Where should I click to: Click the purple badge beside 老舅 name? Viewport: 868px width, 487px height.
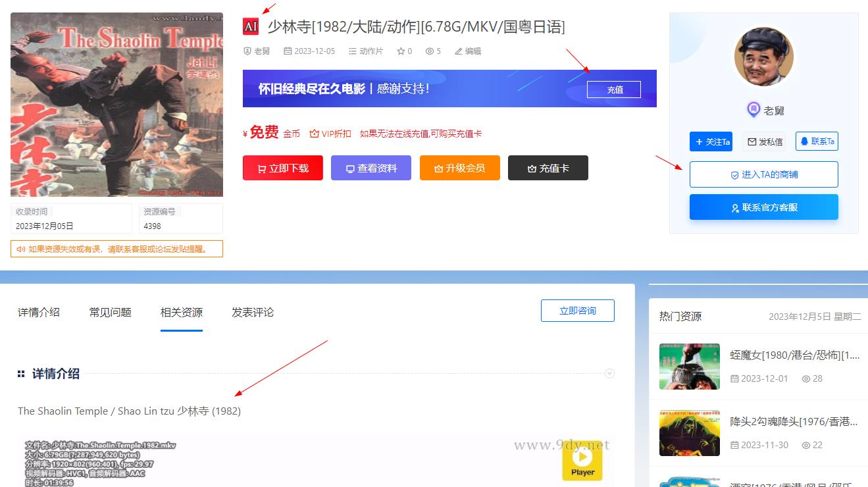click(753, 110)
